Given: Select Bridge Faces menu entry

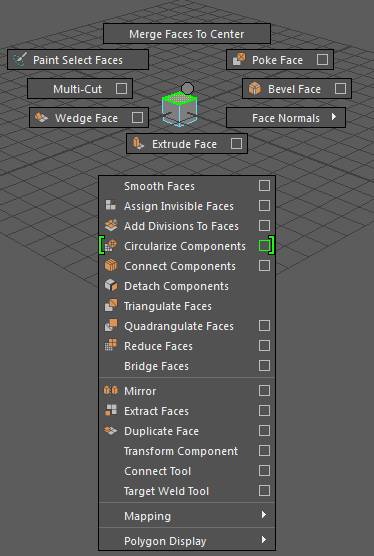Looking at the screenshot, I should (x=187, y=366).
